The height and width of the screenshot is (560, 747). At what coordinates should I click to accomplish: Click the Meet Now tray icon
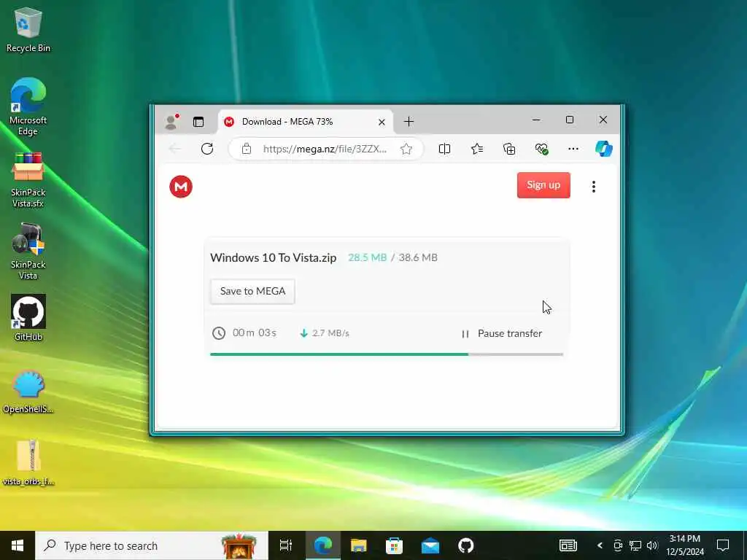618,545
